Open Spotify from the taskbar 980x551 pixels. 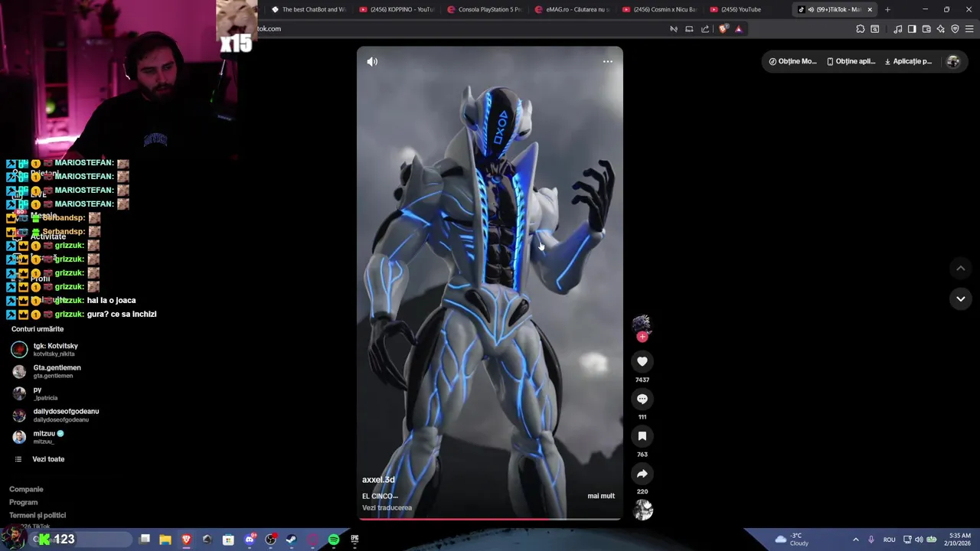[334, 540]
